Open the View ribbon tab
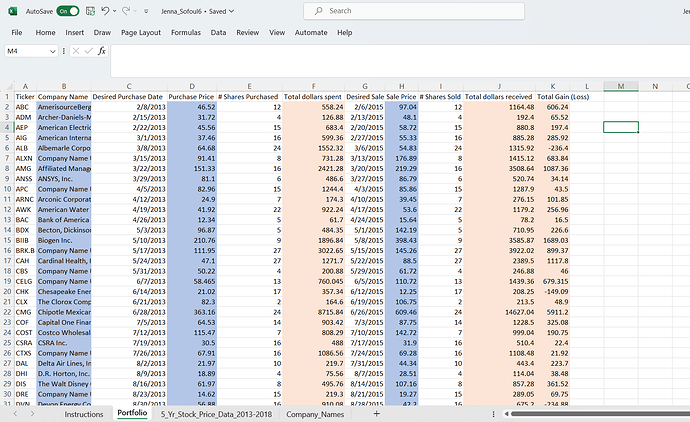Image resolution: width=690 pixels, height=422 pixels. click(277, 33)
